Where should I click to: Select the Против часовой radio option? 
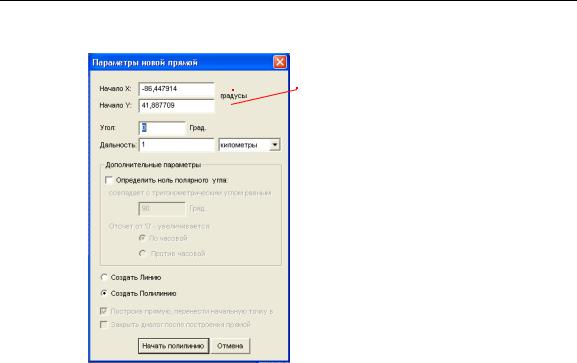click(142, 253)
